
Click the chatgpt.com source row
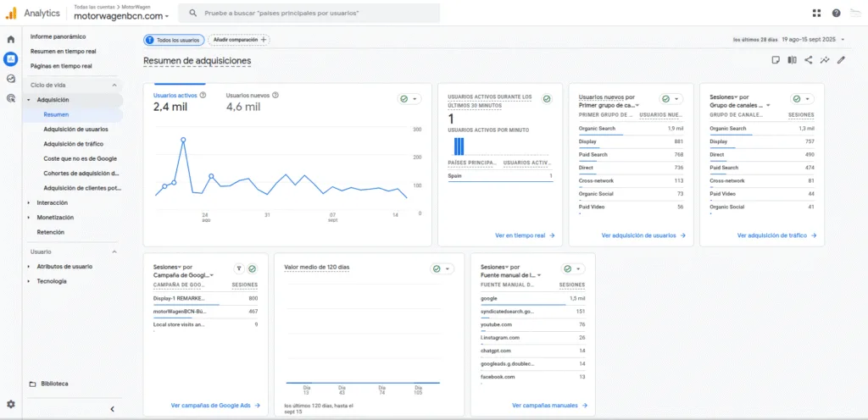tap(533, 351)
